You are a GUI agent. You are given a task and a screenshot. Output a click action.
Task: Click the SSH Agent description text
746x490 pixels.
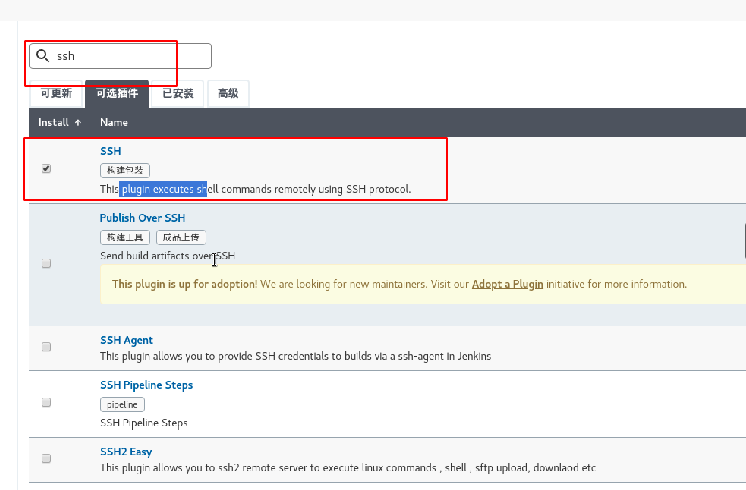pos(295,356)
